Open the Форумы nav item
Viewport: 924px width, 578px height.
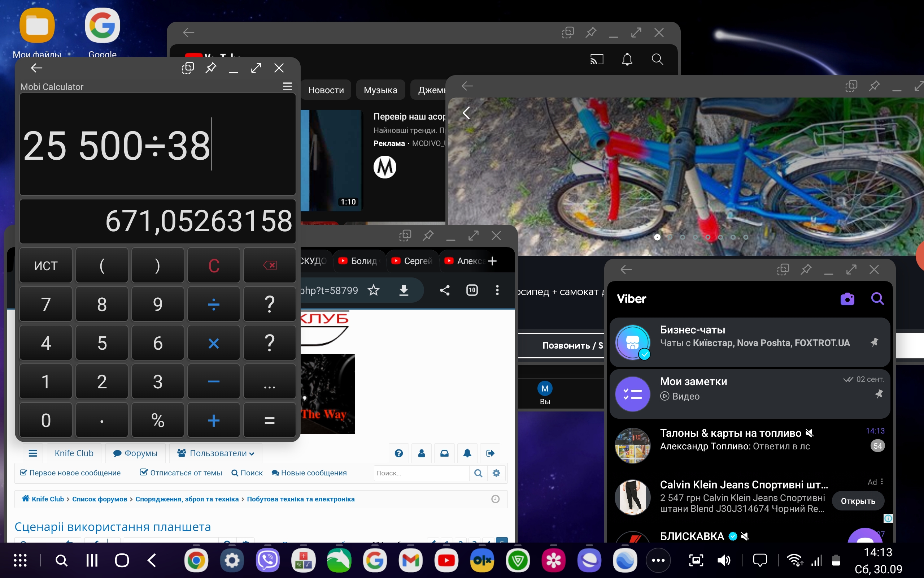tap(136, 453)
